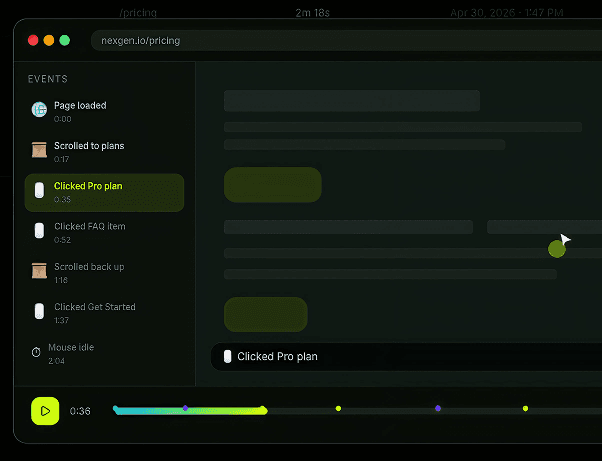Click the green maximize window dot
This screenshot has height=461, width=602.
[64, 40]
